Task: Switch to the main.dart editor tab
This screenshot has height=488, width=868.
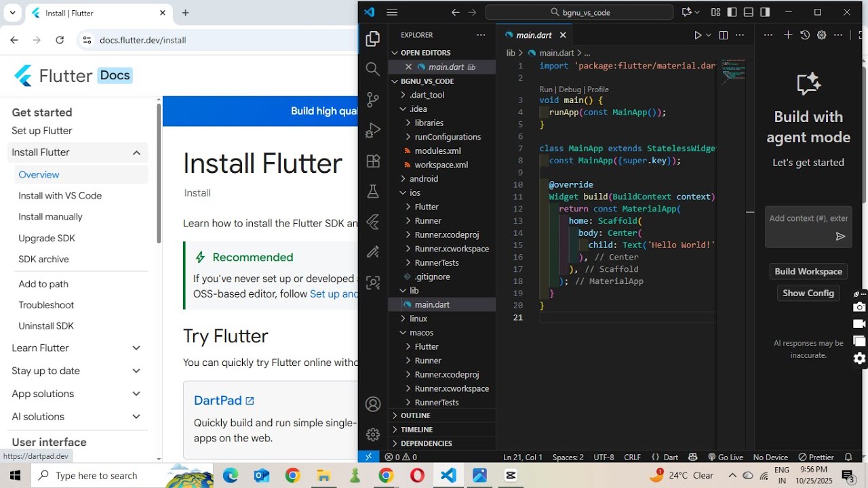Action: pos(534,35)
